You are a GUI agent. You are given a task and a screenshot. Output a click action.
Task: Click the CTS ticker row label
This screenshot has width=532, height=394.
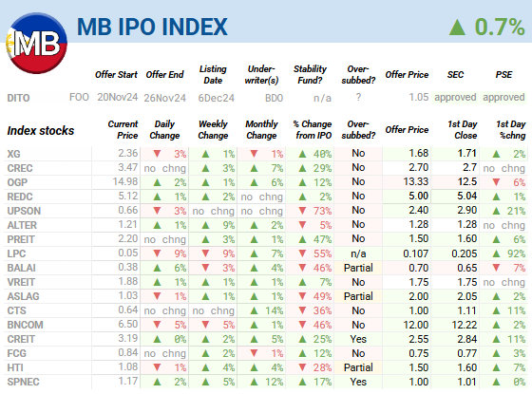(17, 310)
